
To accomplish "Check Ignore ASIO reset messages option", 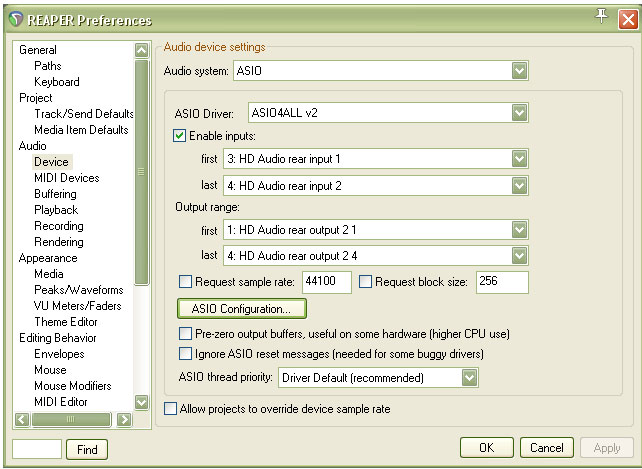I will (x=185, y=353).
